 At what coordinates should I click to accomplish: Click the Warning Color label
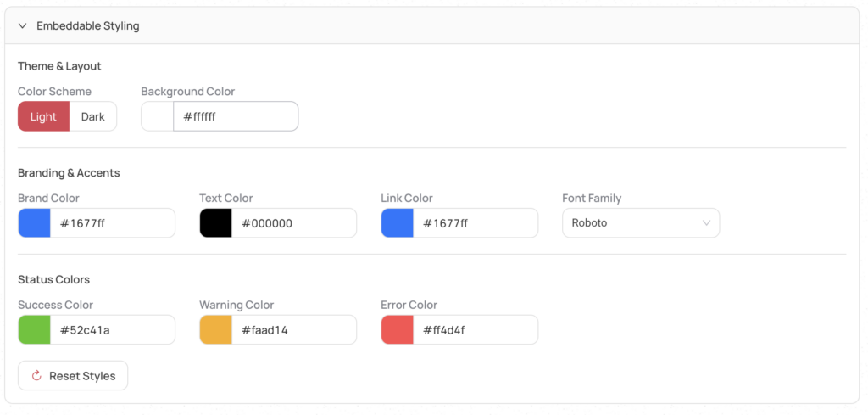(x=237, y=305)
